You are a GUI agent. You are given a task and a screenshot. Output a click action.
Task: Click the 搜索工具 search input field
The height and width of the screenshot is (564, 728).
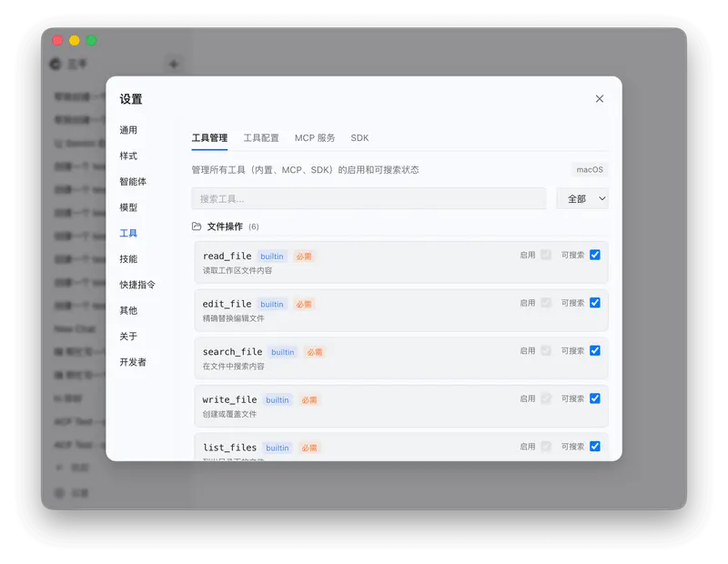click(368, 197)
